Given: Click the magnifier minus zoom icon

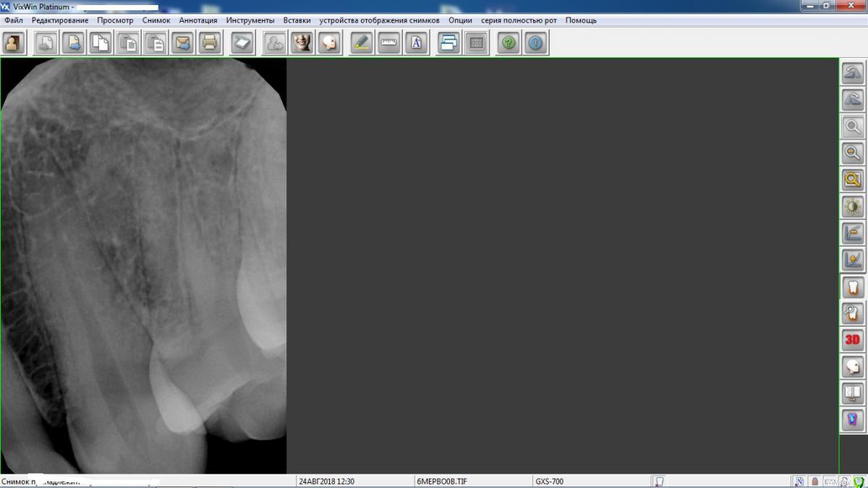Looking at the screenshot, I should click(x=853, y=153).
